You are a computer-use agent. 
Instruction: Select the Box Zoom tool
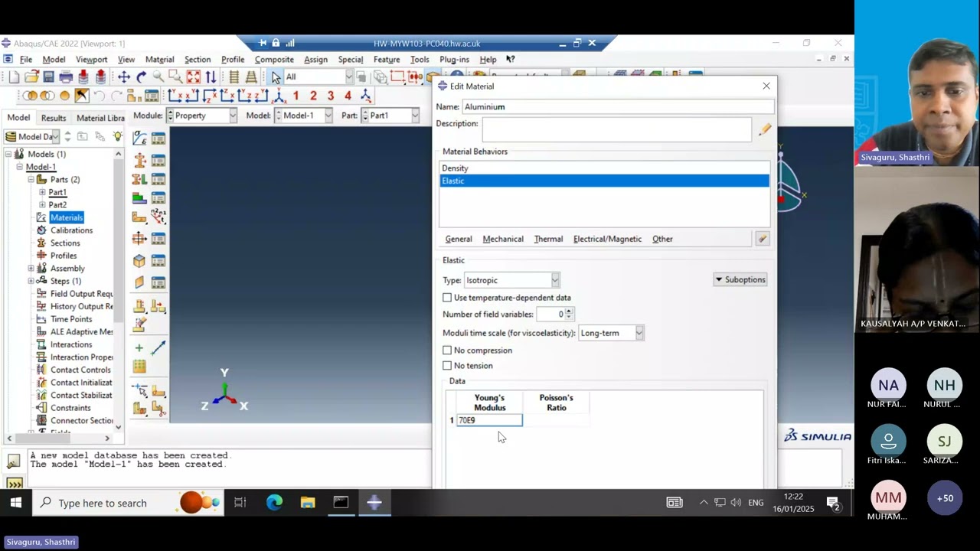tap(175, 77)
